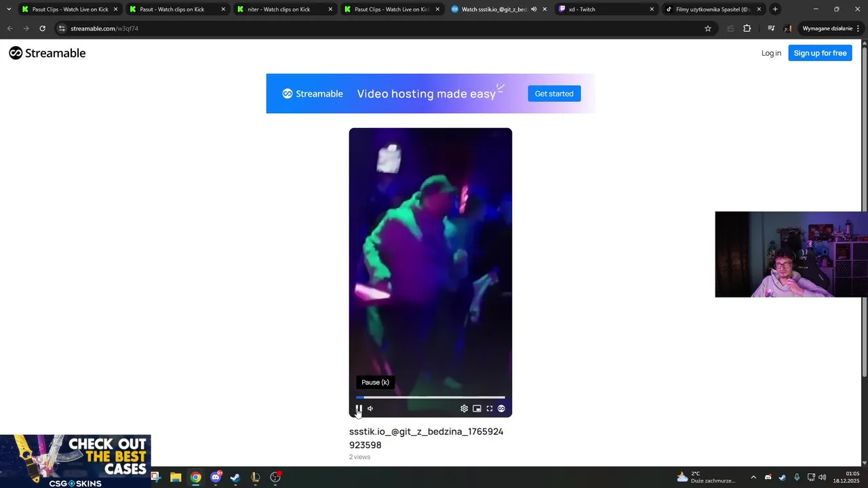Image resolution: width=868 pixels, height=488 pixels.
Task: Click the Chrome icon in the taskbar
Action: tap(195, 477)
